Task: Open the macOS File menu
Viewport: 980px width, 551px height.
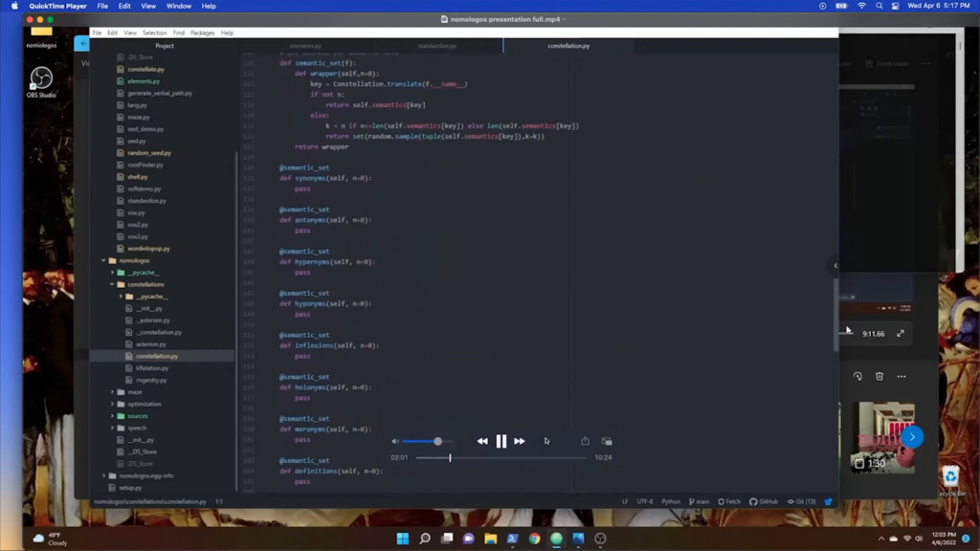Action: pyautogui.click(x=102, y=7)
